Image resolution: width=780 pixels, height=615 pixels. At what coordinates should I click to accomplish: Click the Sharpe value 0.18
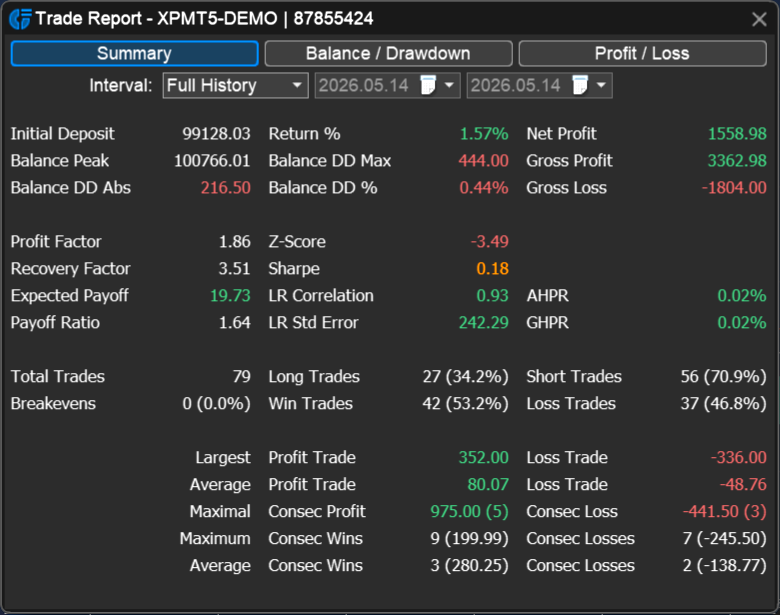[492, 269]
